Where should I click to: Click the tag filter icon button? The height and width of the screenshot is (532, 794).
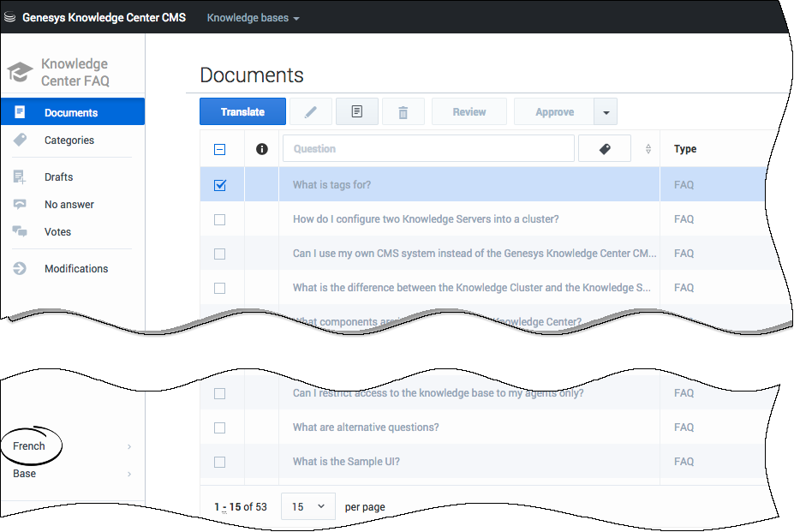(x=604, y=149)
